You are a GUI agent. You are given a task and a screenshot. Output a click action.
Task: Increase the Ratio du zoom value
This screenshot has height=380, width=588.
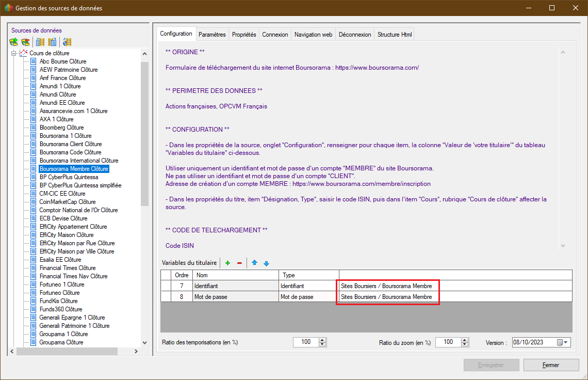465,340
